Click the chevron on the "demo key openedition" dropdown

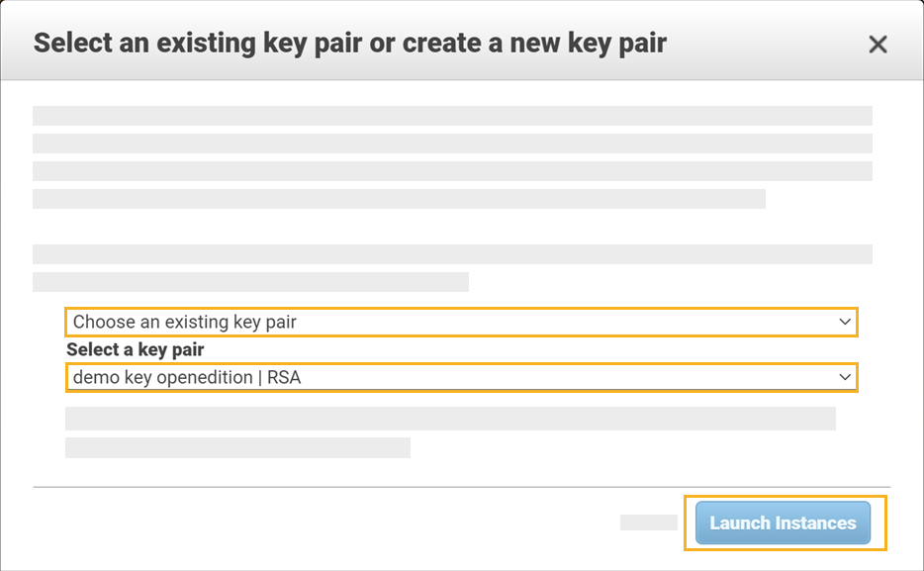click(x=845, y=377)
